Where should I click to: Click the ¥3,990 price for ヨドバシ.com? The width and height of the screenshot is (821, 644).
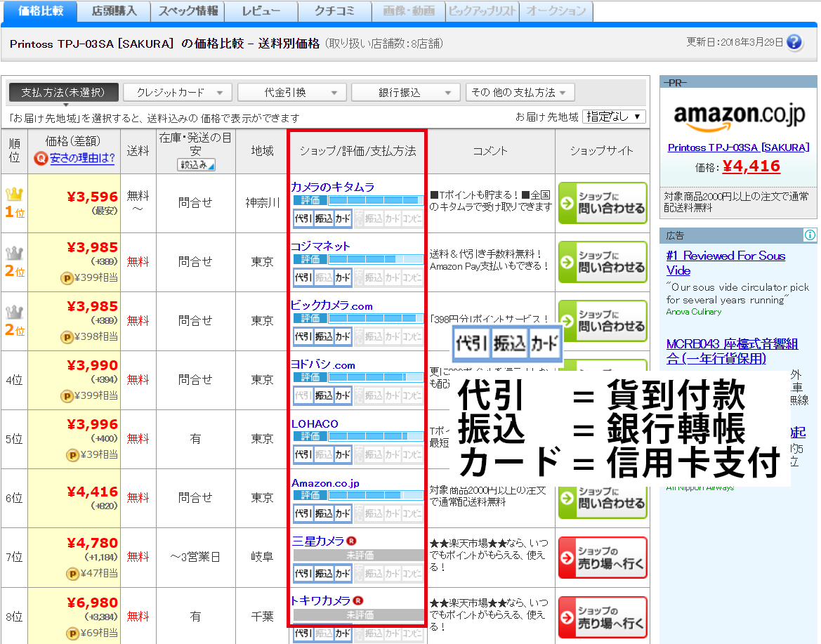pos(92,365)
